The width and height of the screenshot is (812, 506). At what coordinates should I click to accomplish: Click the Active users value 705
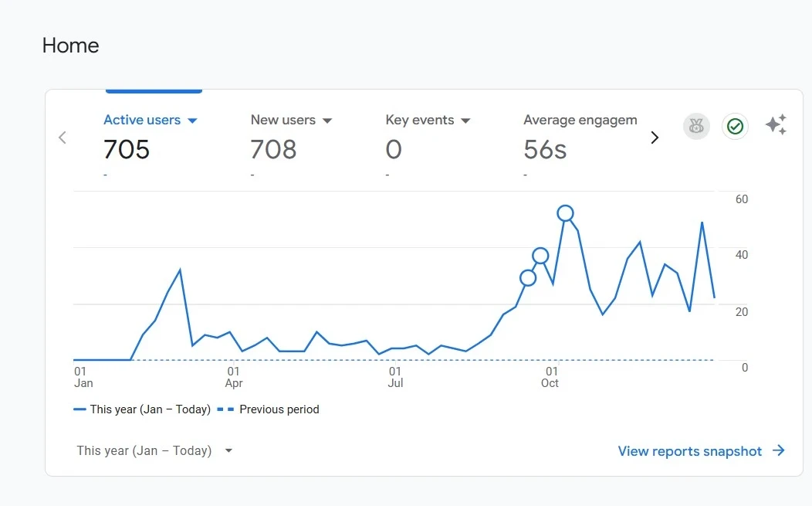click(x=127, y=149)
